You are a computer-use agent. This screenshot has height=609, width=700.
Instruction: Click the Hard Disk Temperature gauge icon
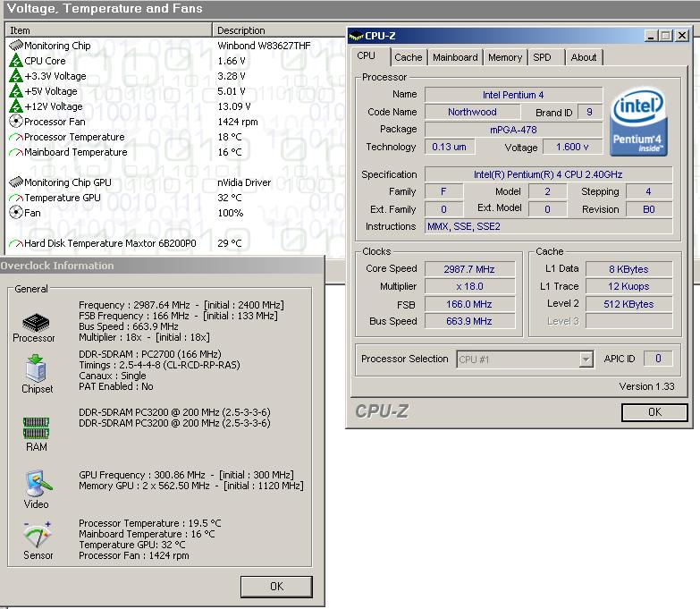[16, 243]
